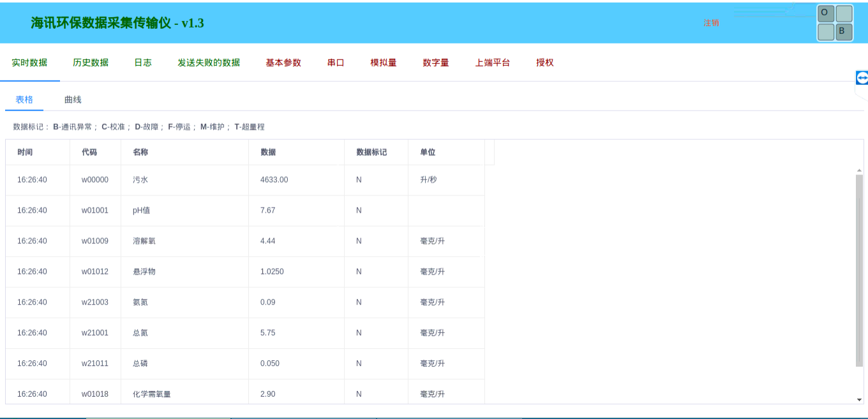Viewport: 868px width, 419px height.
Task: Click the 数据标记 legend text line
Action: (138, 127)
